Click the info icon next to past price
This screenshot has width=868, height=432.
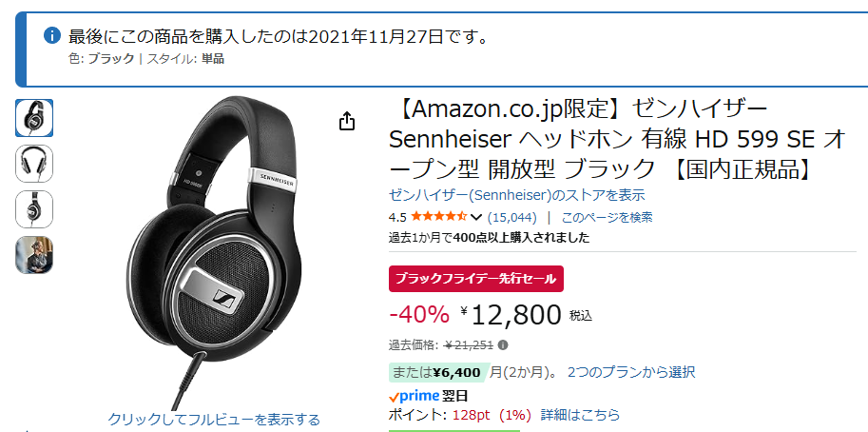click(503, 345)
